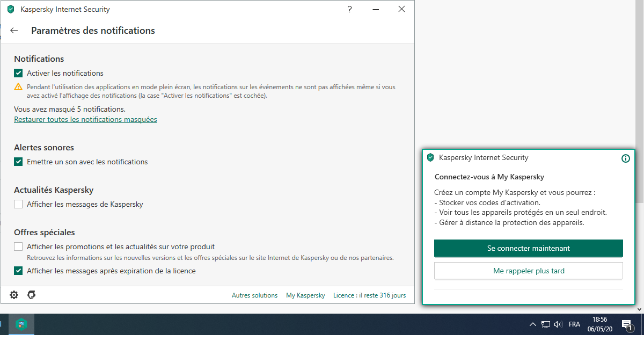Enable Afficher les messages de Kaspersky
This screenshot has height=348, width=644.
(18, 204)
